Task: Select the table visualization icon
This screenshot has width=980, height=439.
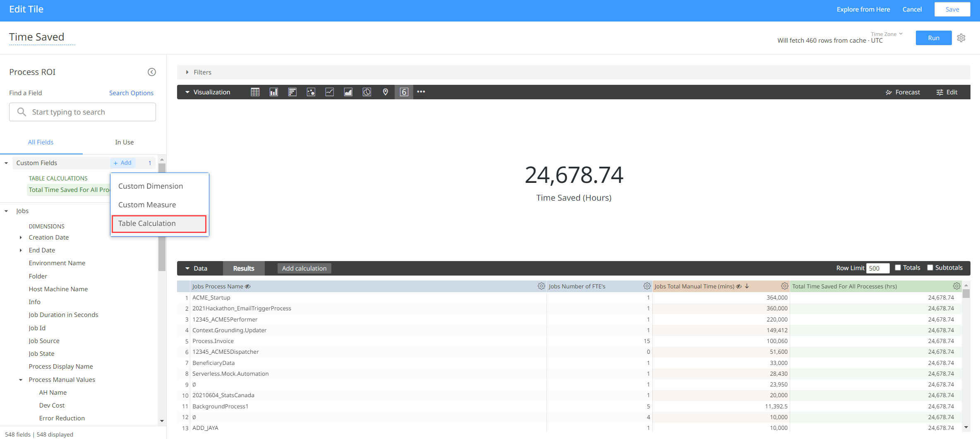Action: click(255, 92)
